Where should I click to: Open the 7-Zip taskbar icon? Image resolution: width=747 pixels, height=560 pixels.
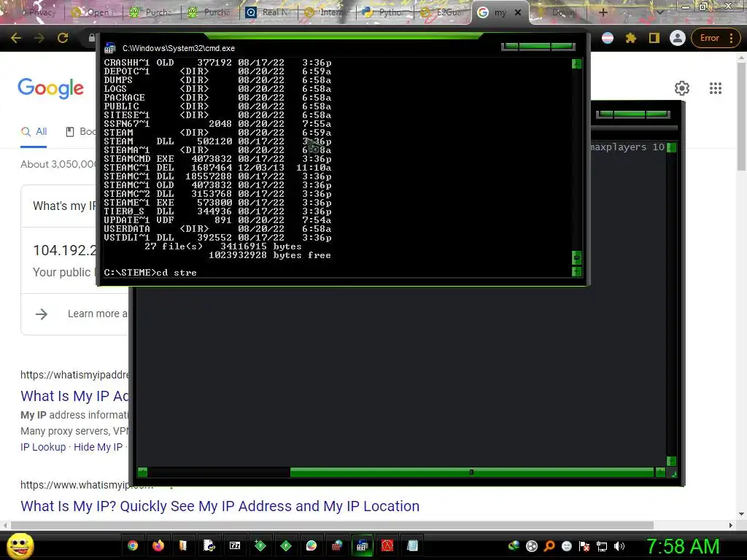pyautogui.click(x=235, y=545)
